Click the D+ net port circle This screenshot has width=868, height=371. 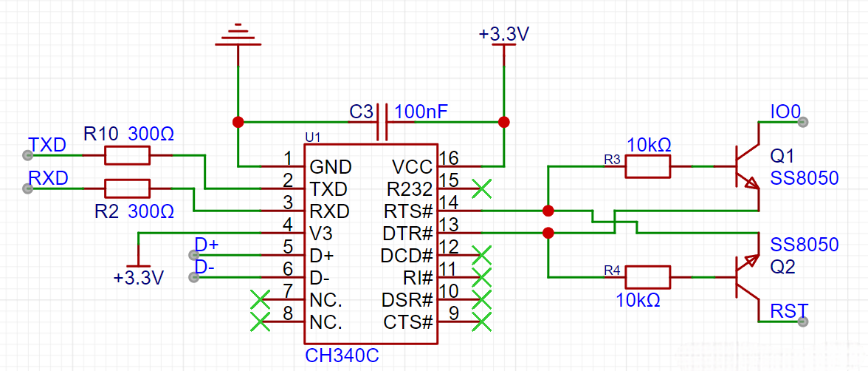(x=193, y=255)
